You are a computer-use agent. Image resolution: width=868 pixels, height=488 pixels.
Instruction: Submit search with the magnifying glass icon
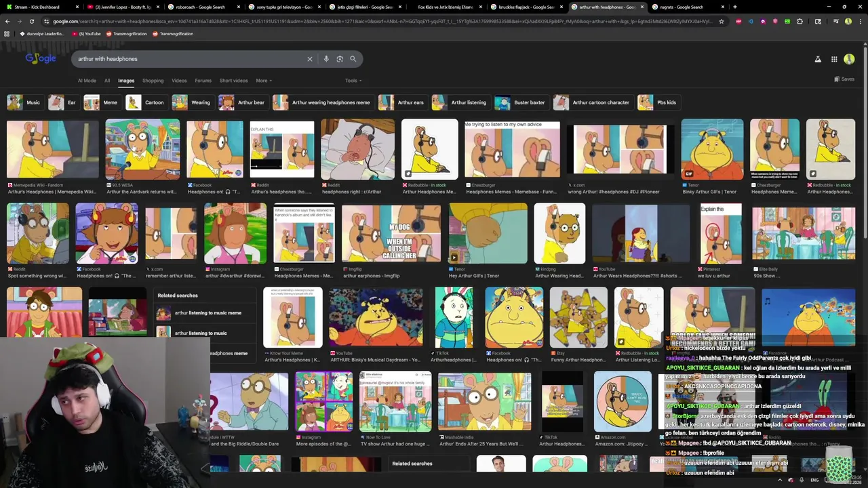[x=353, y=59]
